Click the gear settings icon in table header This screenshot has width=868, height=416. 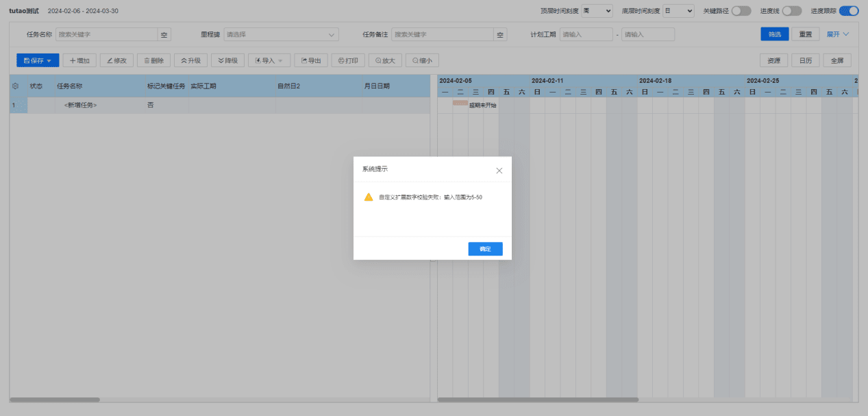pyautogui.click(x=15, y=86)
